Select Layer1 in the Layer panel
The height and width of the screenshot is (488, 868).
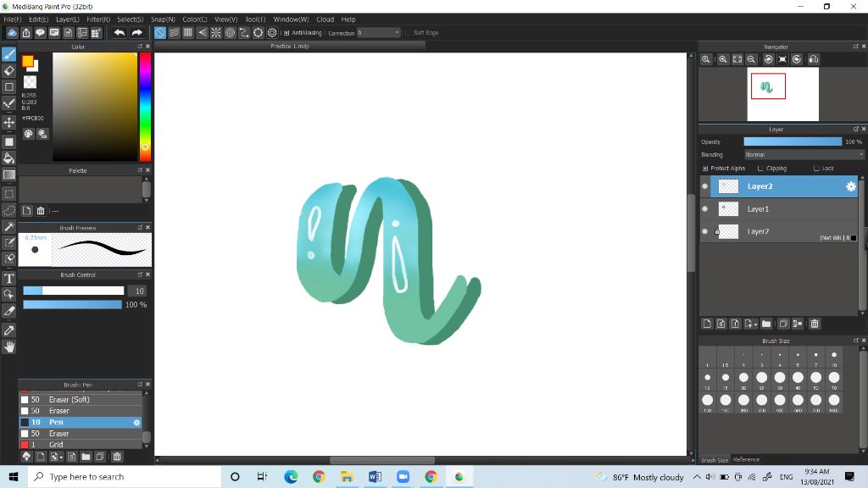coord(784,209)
